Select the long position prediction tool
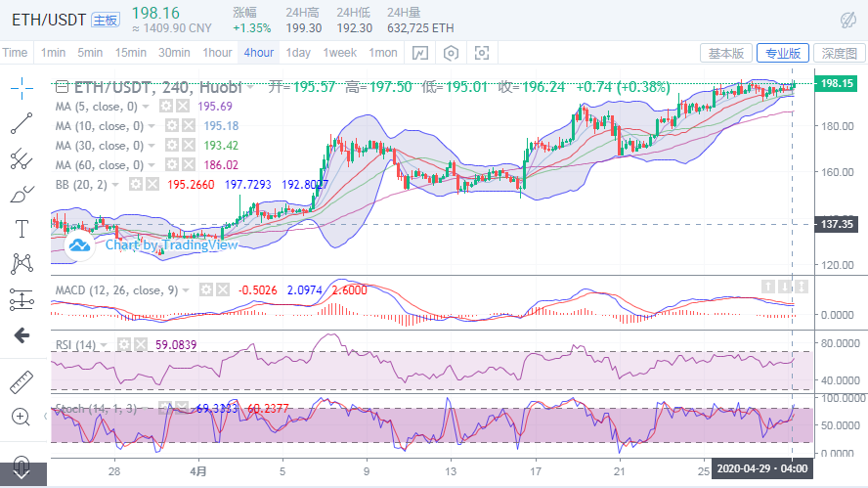Image resolution: width=868 pixels, height=488 pixels. tap(22, 299)
